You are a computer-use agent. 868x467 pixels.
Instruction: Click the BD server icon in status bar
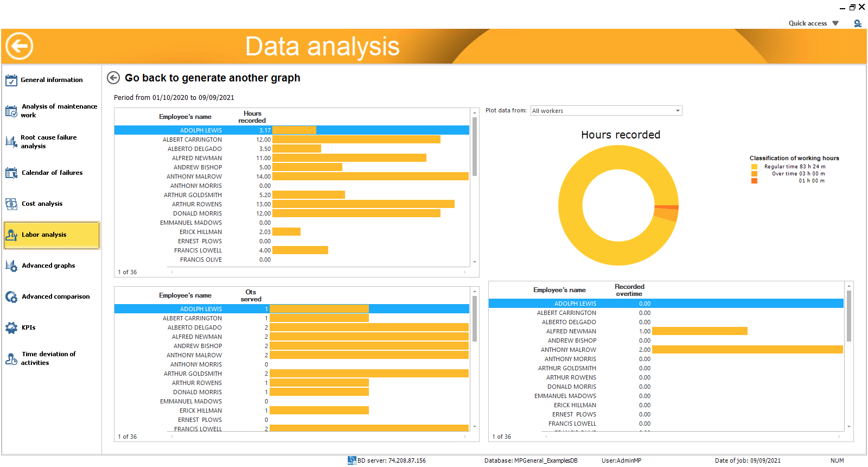click(x=352, y=460)
